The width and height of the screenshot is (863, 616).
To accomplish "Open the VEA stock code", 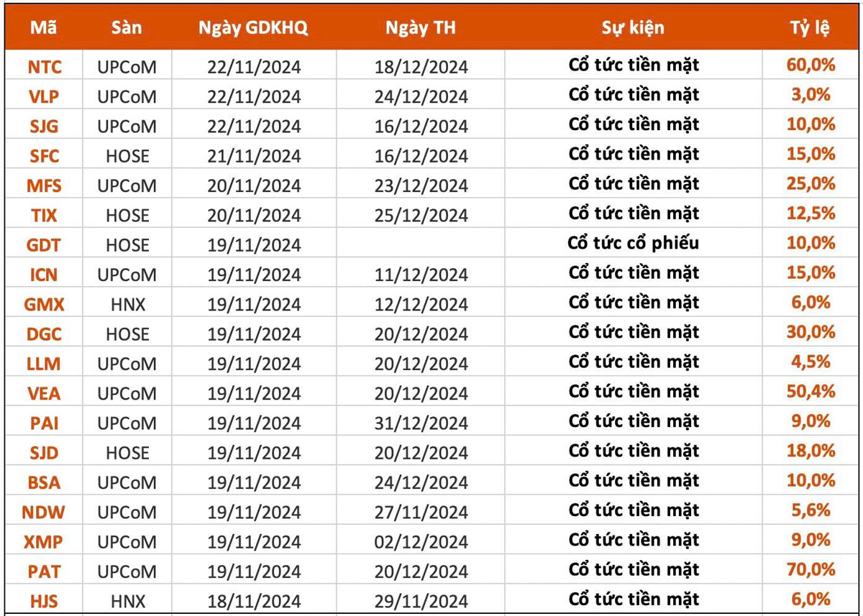I will click(x=45, y=394).
